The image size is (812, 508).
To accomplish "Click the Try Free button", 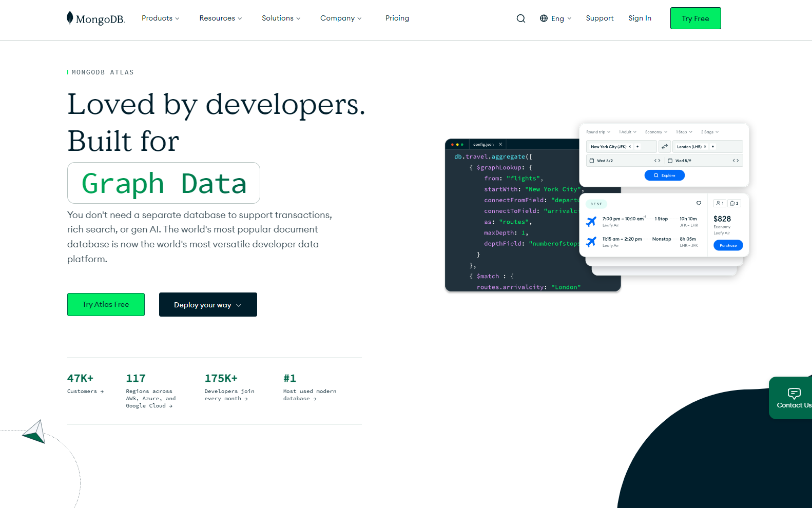I will click(x=695, y=18).
